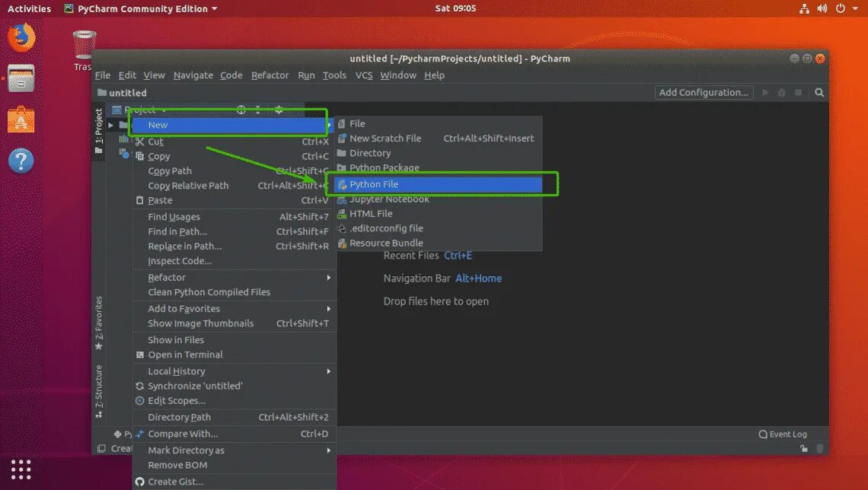Click Directory Path entry
This screenshot has height=490, width=868.
pyautogui.click(x=234, y=417)
